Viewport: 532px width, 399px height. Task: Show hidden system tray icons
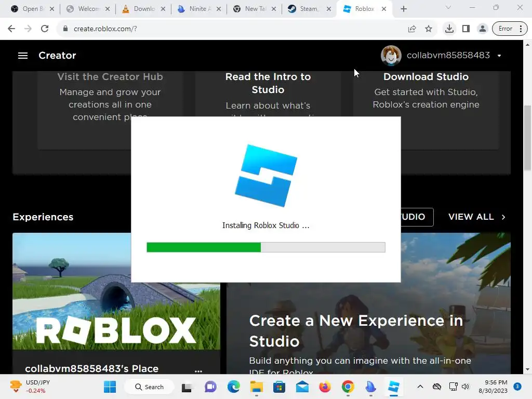(420, 387)
